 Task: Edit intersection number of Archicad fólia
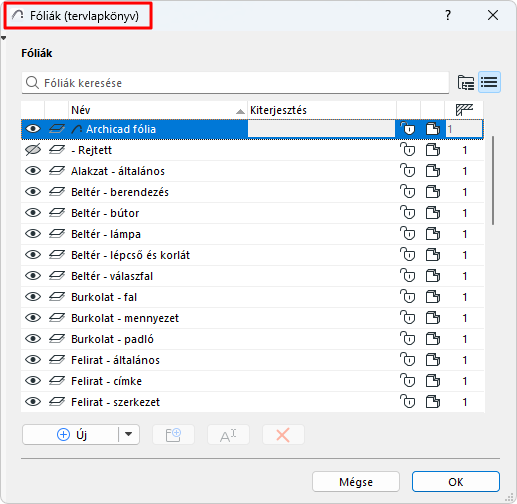464,129
